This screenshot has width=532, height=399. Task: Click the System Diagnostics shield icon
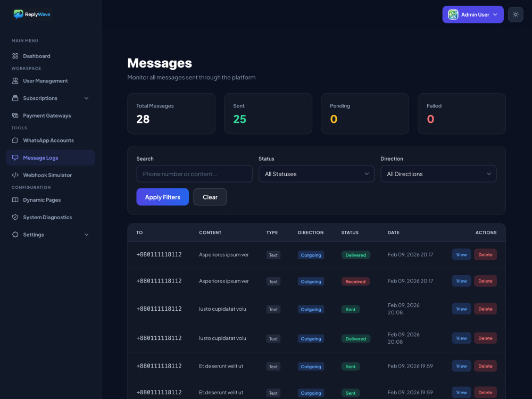click(x=15, y=217)
